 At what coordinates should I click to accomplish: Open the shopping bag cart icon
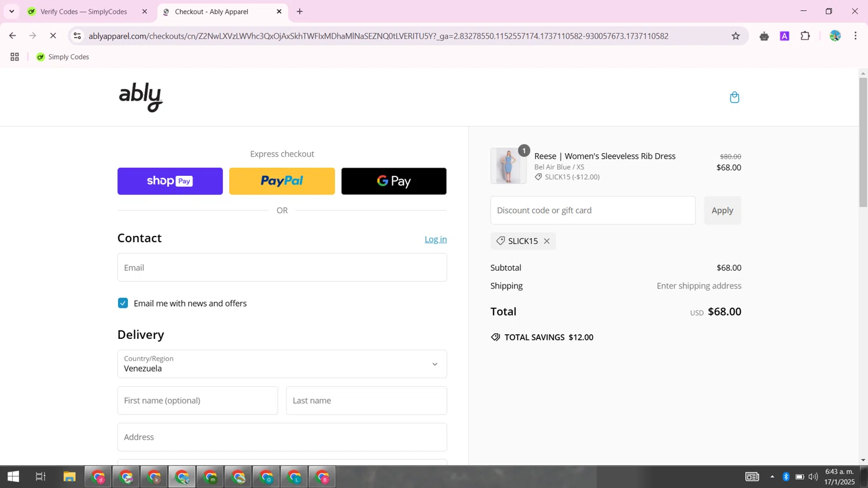(x=734, y=97)
